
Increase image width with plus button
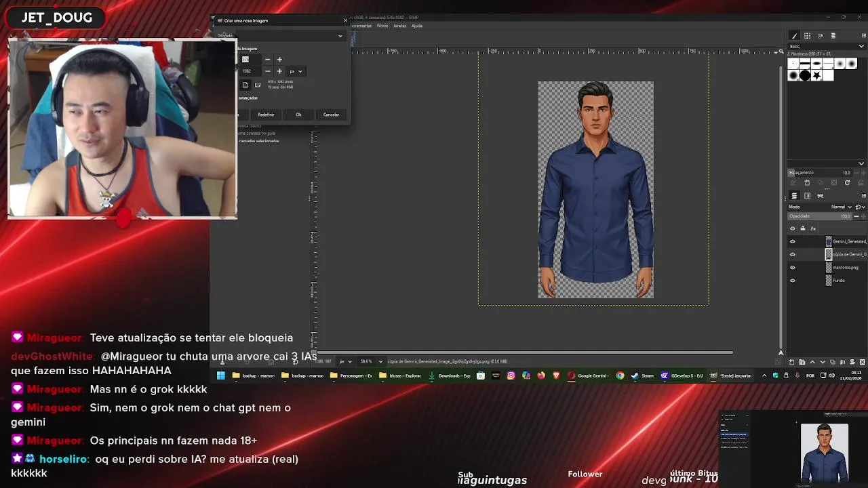coord(279,60)
